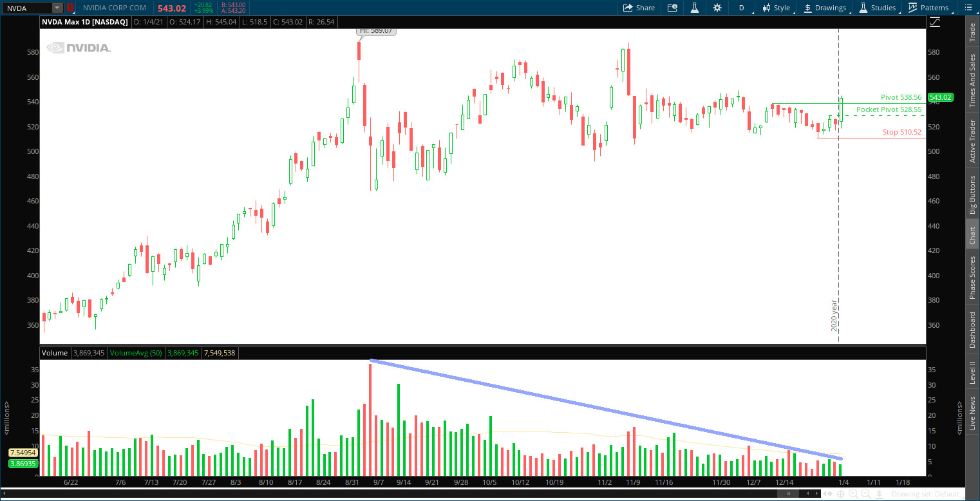
Task: Click the 543.02 current price axis tag
Action: click(x=941, y=98)
